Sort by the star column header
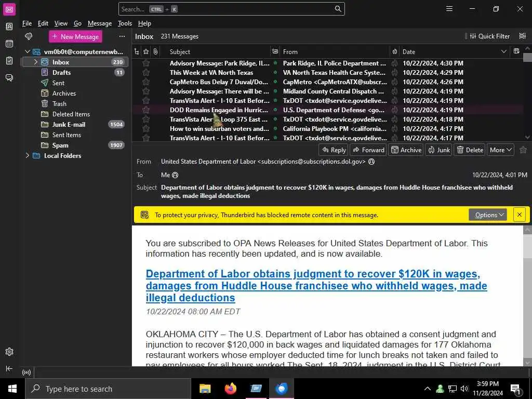The image size is (532, 399). pos(146,51)
